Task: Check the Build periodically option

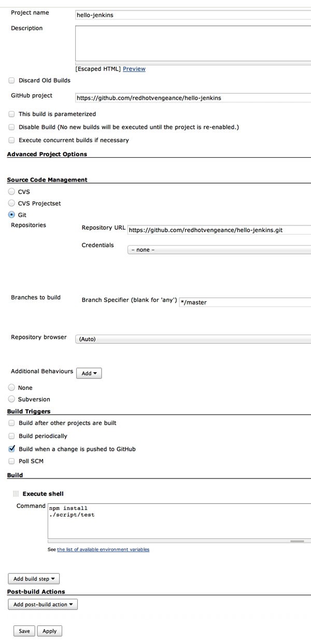Action: point(11,436)
